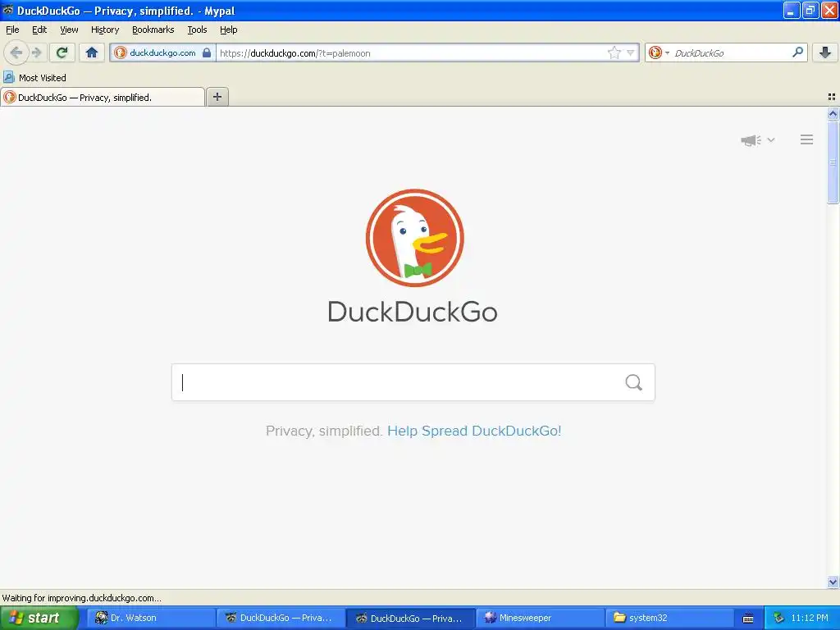The width and height of the screenshot is (840, 630).
Task: Click the scrollbar up arrow
Action: coord(833,113)
